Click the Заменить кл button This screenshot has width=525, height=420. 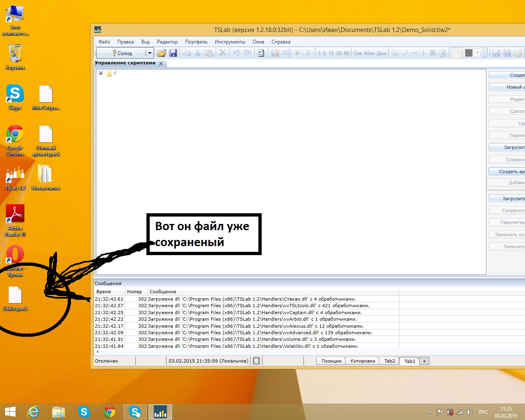click(507, 235)
